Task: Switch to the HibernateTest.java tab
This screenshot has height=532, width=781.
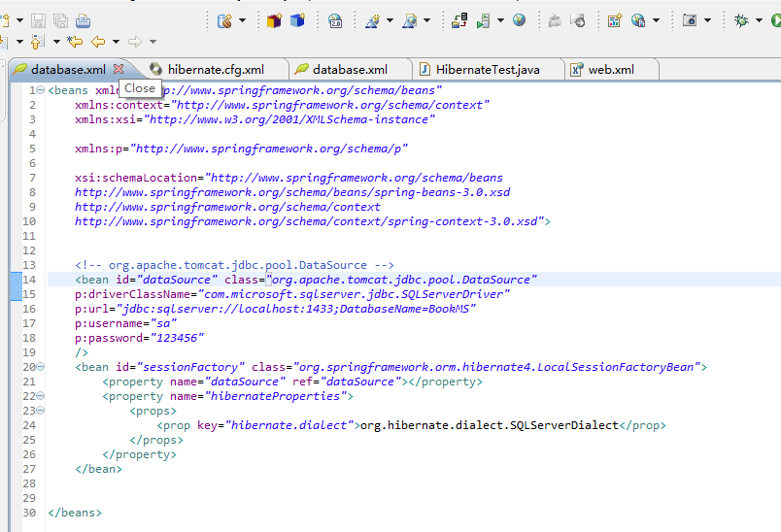Action: pos(488,70)
